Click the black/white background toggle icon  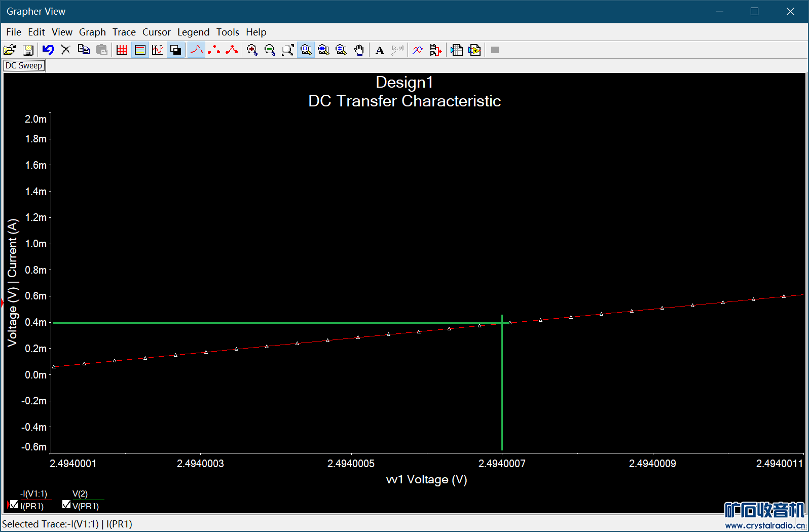pos(175,50)
